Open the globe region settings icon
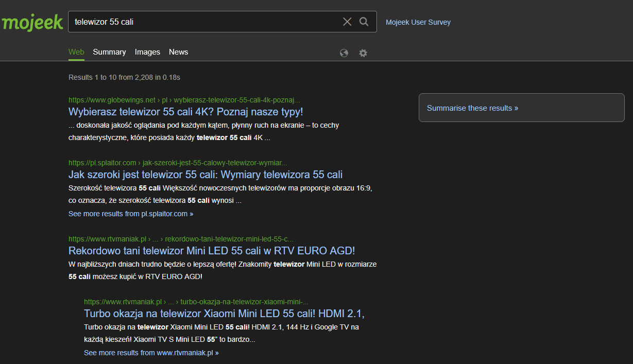The image size is (633, 364). (x=344, y=53)
